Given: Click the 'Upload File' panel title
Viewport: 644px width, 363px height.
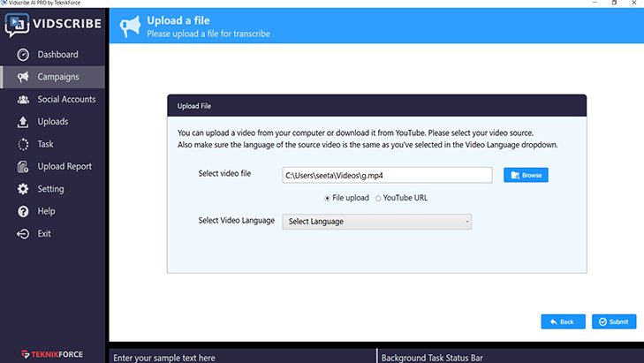Looking at the screenshot, I should [194, 106].
